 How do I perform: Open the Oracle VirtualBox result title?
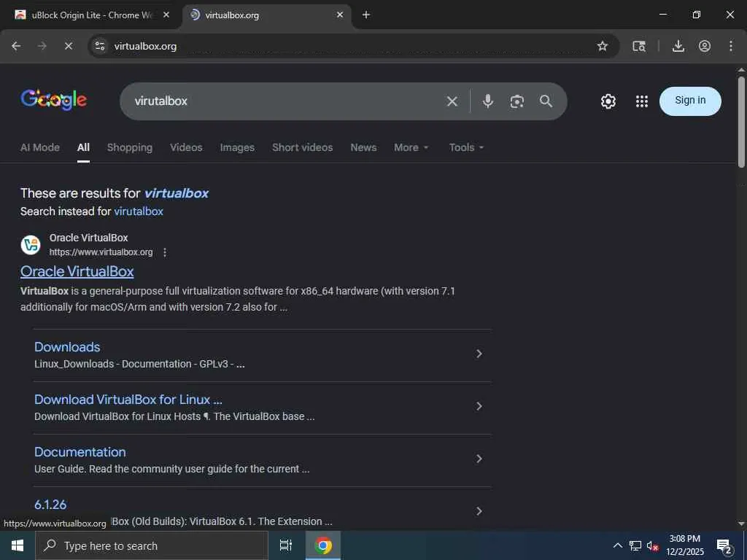click(77, 271)
